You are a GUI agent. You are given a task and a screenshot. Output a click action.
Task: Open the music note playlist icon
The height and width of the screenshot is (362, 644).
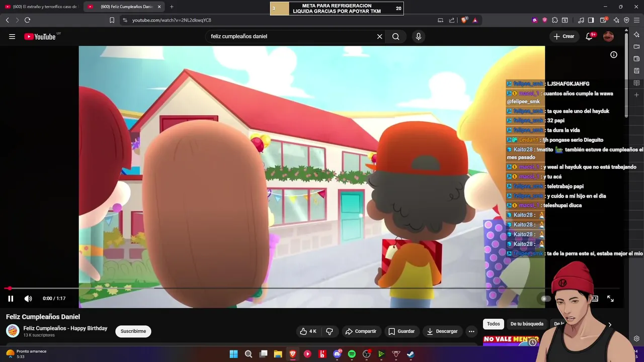tap(581, 20)
